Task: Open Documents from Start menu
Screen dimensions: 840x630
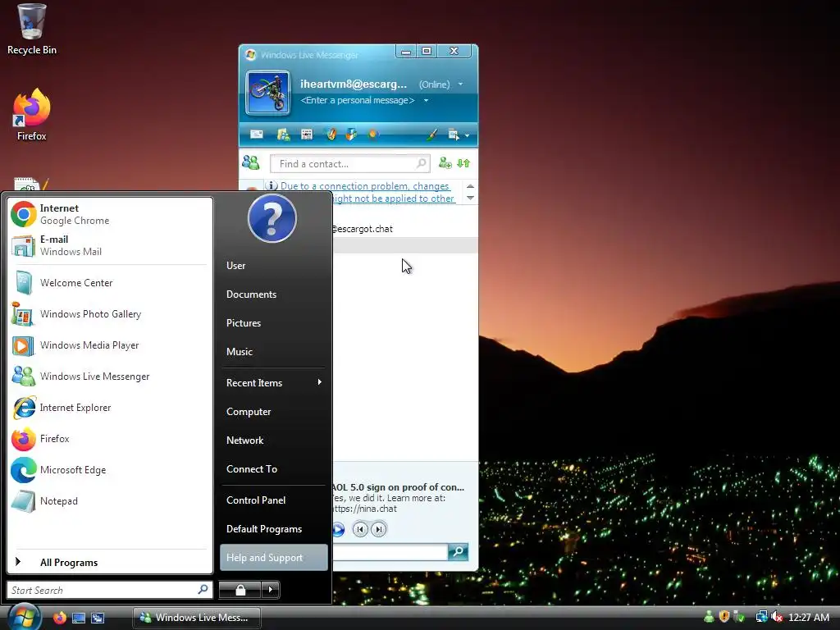Action: point(273,294)
